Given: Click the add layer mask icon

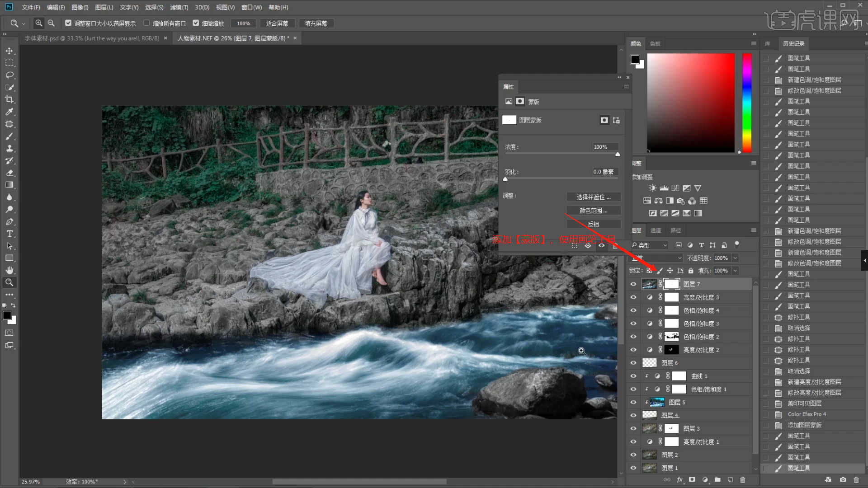Looking at the screenshot, I should [x=692, y=480].
